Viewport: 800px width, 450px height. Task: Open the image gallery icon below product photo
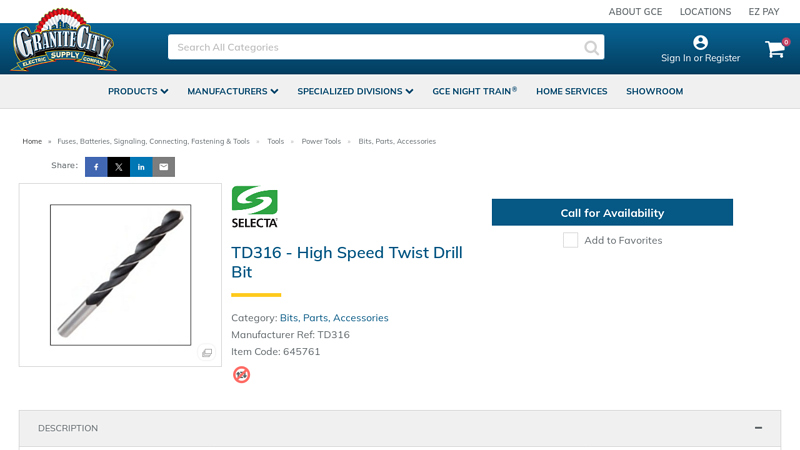click(207, 353)
